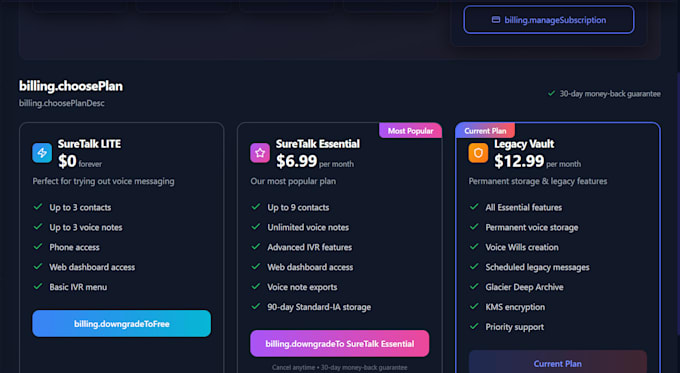The image size is (680, 373).
Task: Click checkmark next to Priority support
Action: (474, 326)
